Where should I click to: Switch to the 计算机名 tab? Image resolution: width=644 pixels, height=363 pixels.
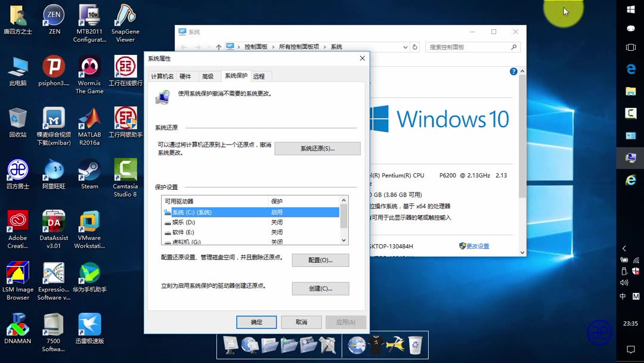162,76
